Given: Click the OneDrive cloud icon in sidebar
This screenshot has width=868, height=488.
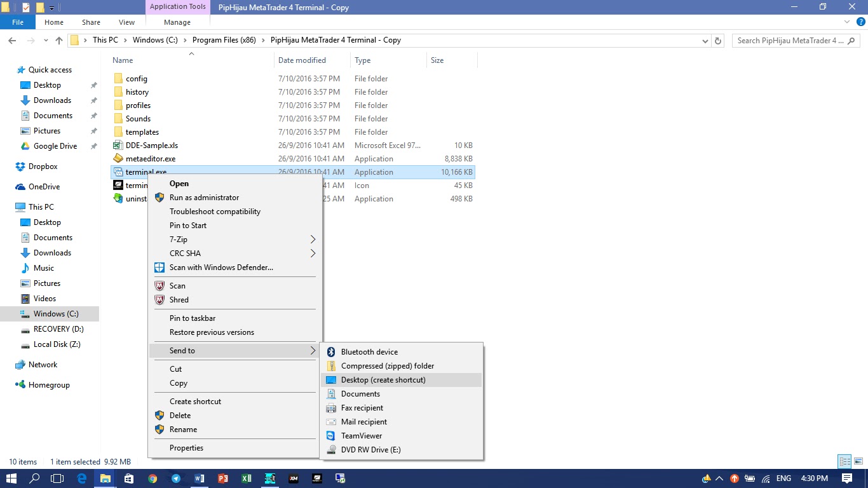Looking at the screenshot, I should point(20,187).
